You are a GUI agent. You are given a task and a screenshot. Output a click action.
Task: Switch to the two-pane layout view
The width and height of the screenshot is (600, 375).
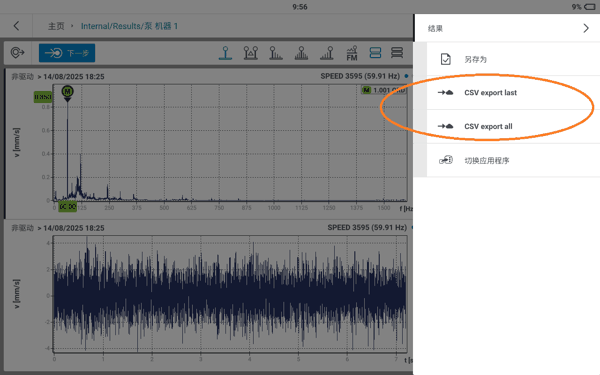(x=375, y=53)
